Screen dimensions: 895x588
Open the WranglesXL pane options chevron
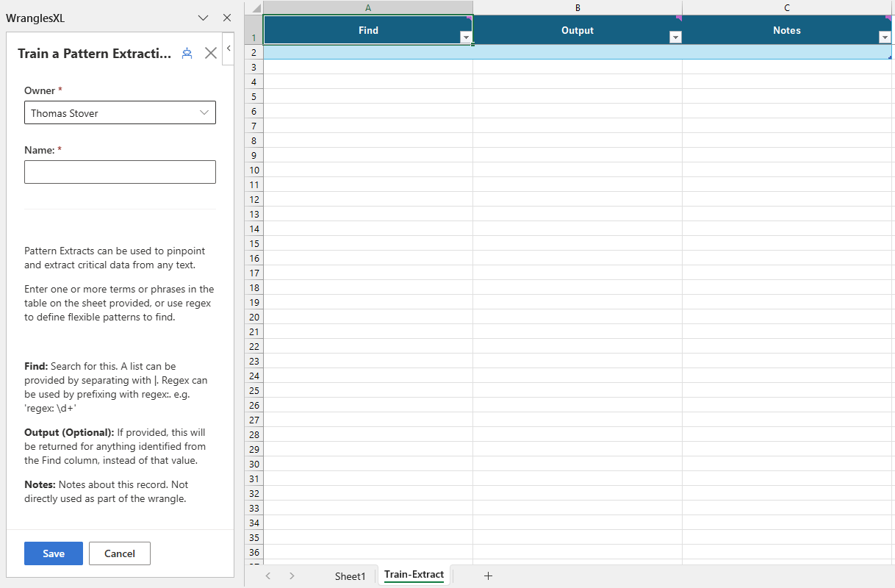pos(204,18)
